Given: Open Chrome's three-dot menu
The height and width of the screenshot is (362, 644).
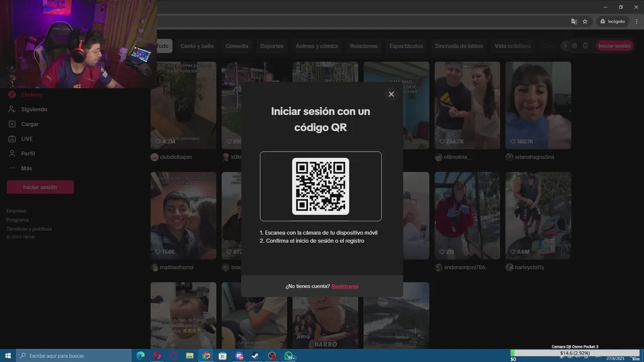Looking at the screenshot, I should 636,22.
